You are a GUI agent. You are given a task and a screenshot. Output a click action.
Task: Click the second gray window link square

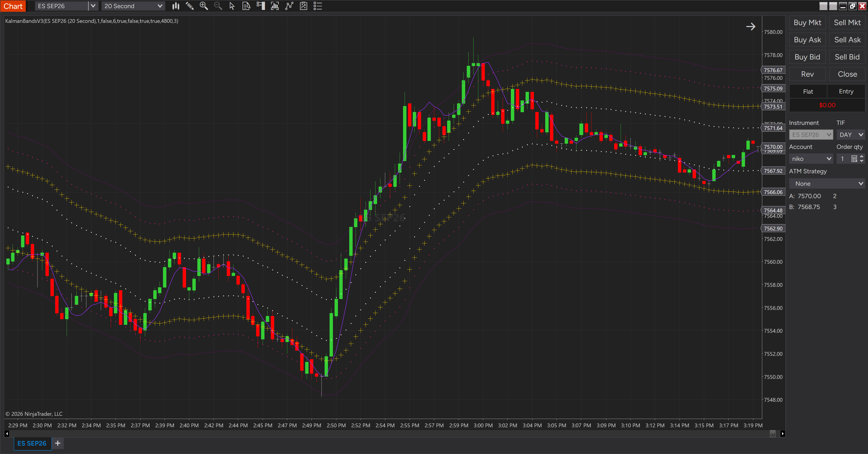point(833,6)
